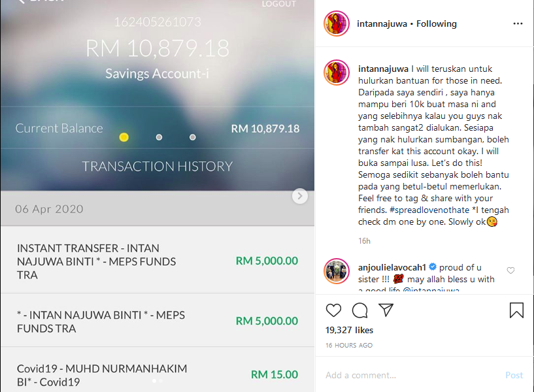Select the yellow first page dot

124,137
